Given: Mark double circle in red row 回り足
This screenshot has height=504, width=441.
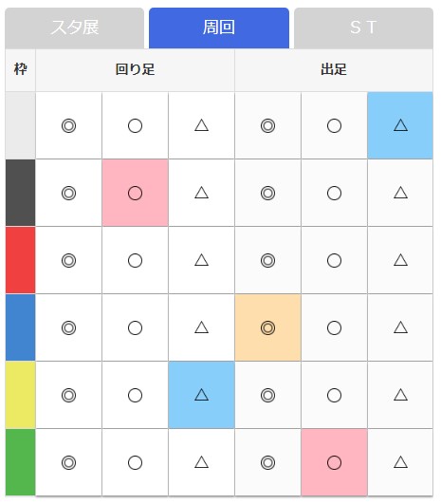Looking at the screenshot, I should coord(68,260).
